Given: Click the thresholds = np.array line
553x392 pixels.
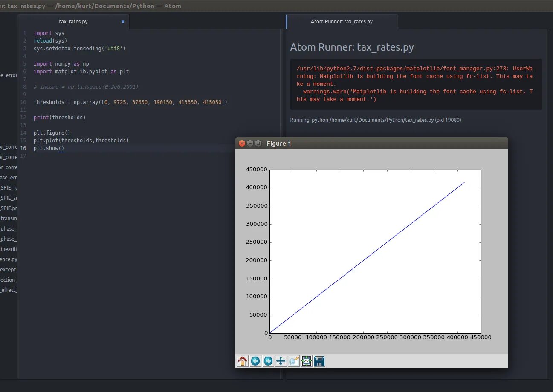Looking at the screenshot, I should pyautogui.click(x=130, y=102).
